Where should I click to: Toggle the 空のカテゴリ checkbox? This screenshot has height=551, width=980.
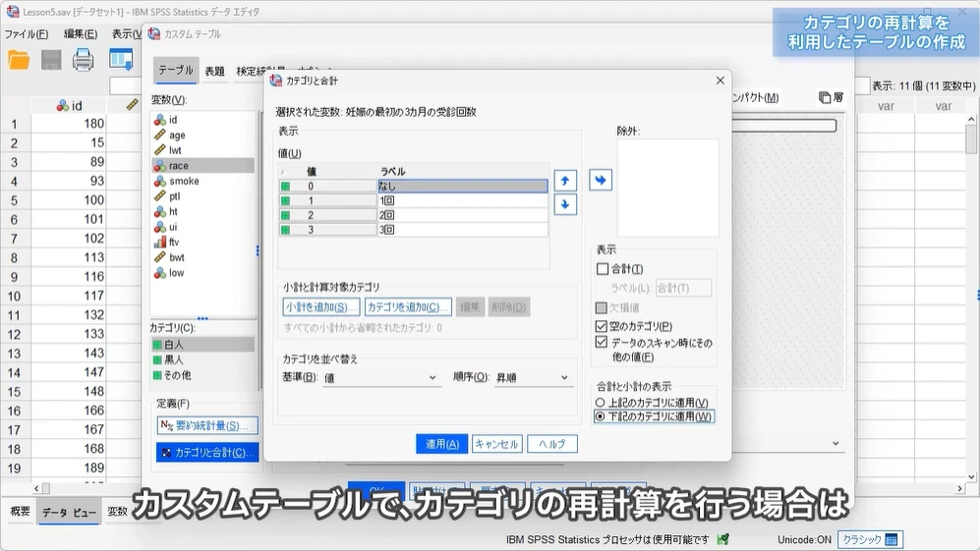click(x=603, y=326)
